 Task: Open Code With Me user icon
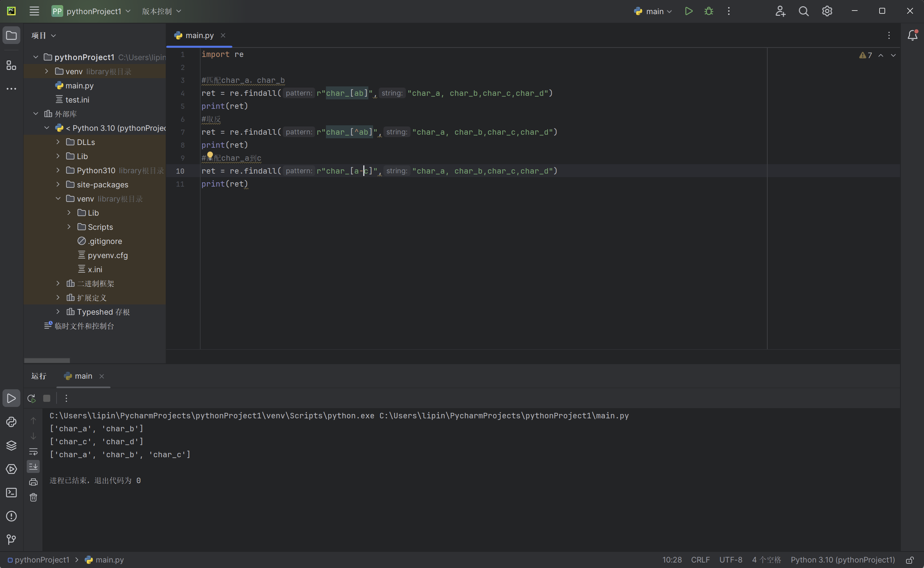(780, 11)
